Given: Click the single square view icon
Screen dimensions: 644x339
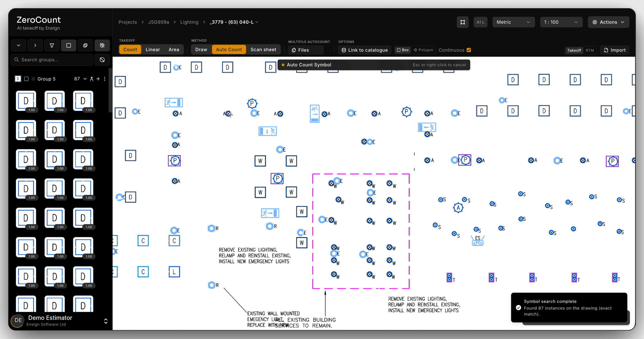Looking at the screenshot, I should [x=69, y=45].
